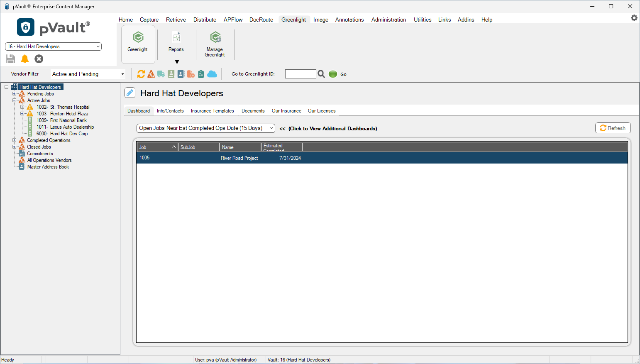Click the Commitments PO document icon
The height and width of the screenshot is (364, 640).
point(22,154)
